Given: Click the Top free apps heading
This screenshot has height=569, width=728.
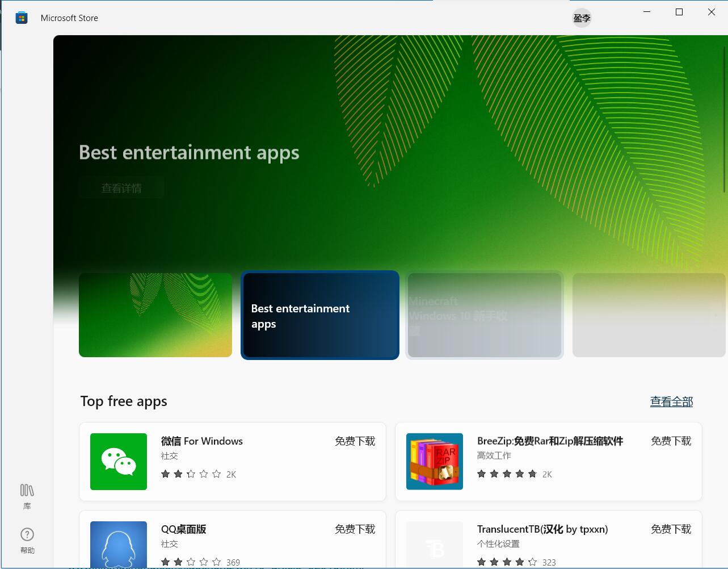Looking at the screenshot, I should [x=124, y=401].
